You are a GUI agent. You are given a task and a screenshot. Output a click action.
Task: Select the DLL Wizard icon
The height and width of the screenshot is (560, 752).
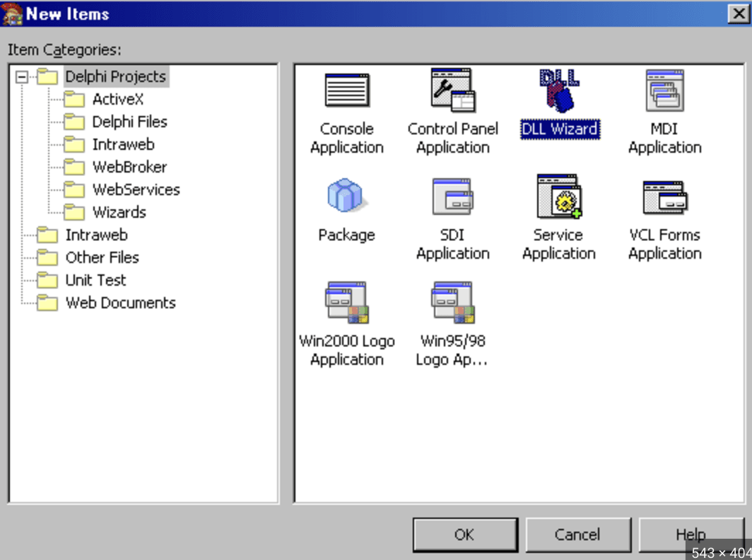(559, 91)
